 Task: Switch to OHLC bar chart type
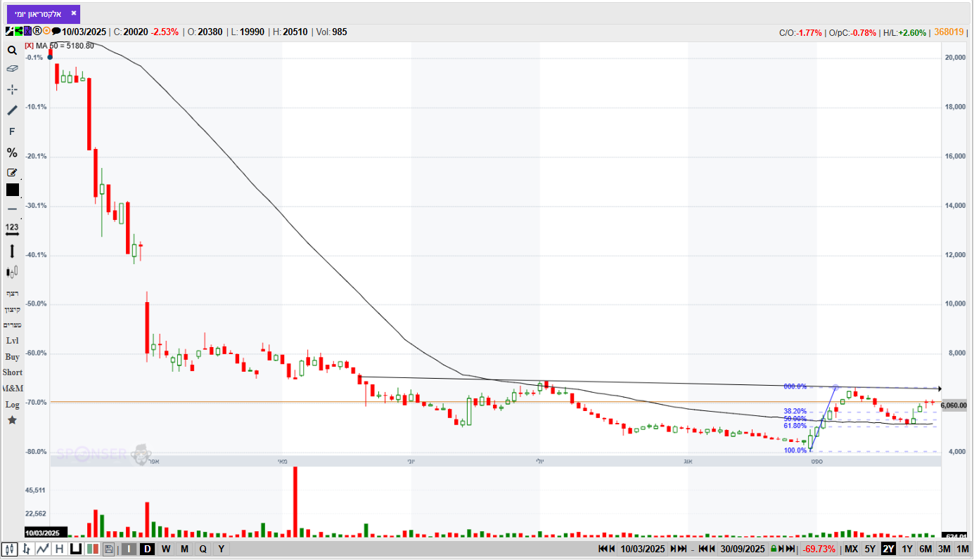pyautogui.click(x=27, y=549)
